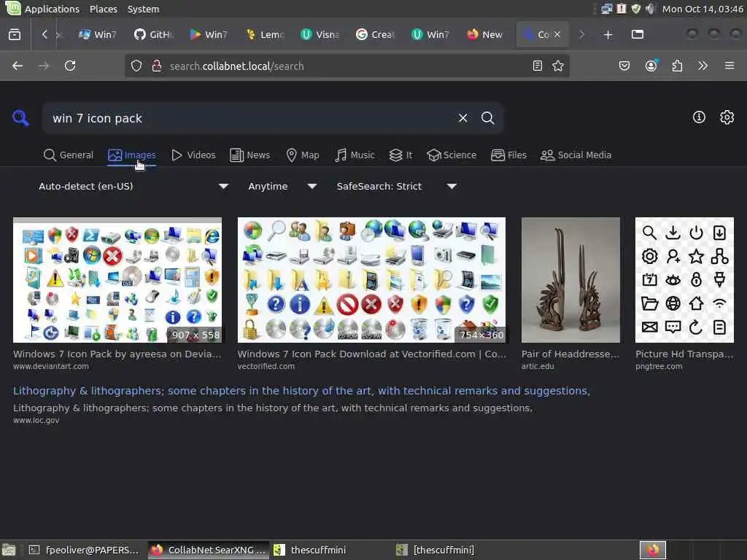Switch to the News search category
This screenshot has width=747, height=560.
250,155
